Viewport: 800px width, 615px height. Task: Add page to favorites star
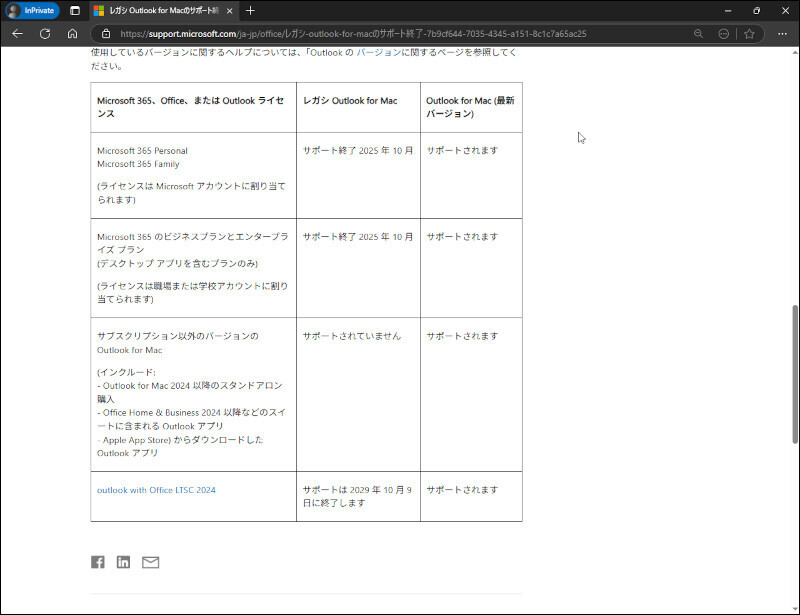tap(749, 34)
